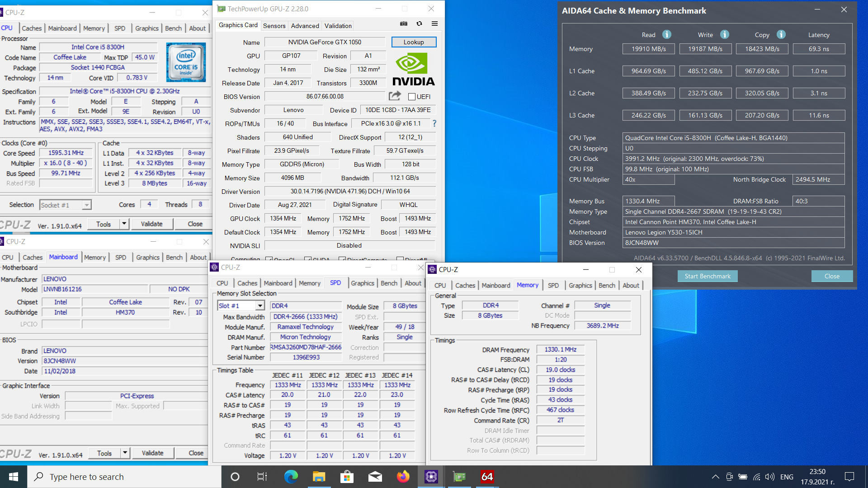Click the Intel Core i5 logo in CPU-Z
Viewport: 868px width, 488px height.
click(x=186, y=62)
